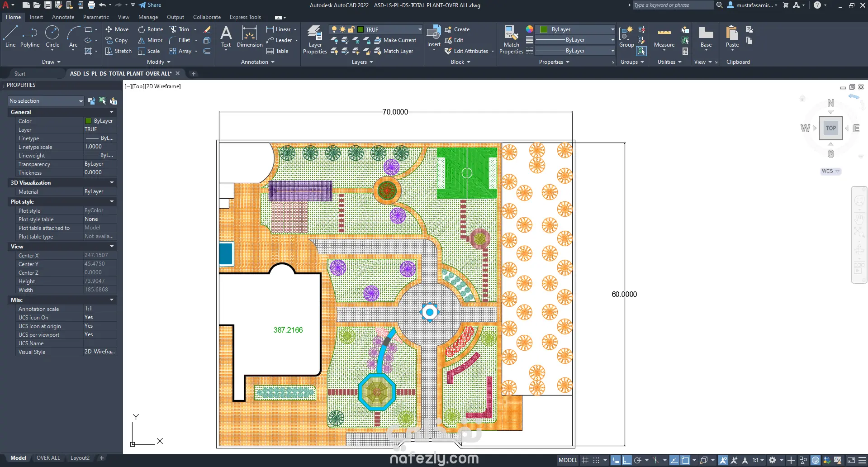The height and width of the screenshot is (467, 868).
Task: Open the TRUF layer dropdown
Action: click(x=420, y=29)
